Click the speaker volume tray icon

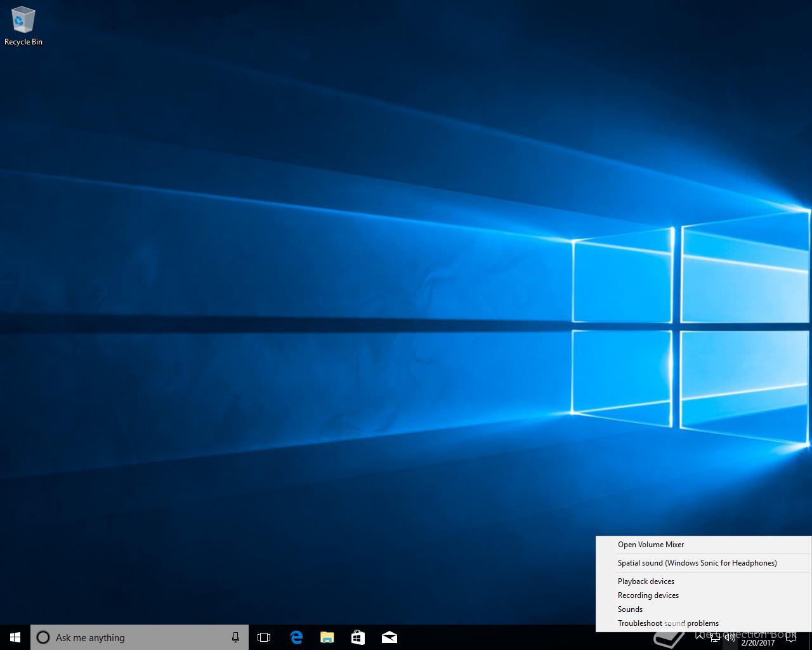point(730,637)
